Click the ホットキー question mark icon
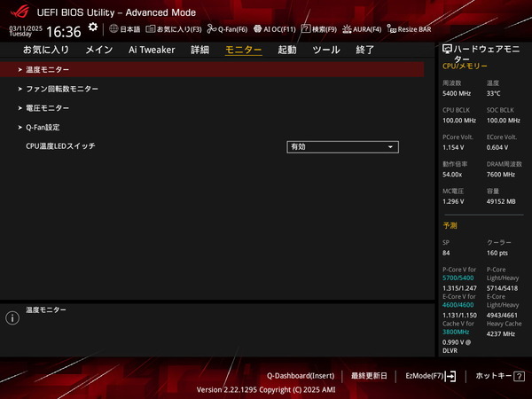The height and width of the screenshot is (399, 532). point(520,376)
